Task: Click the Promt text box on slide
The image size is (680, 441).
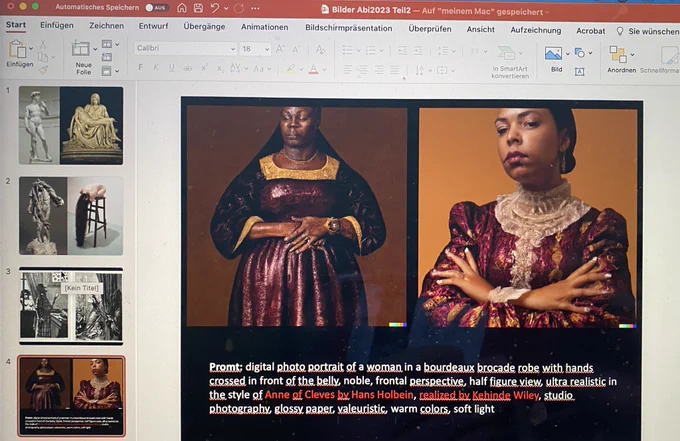Action: point(412,388)
